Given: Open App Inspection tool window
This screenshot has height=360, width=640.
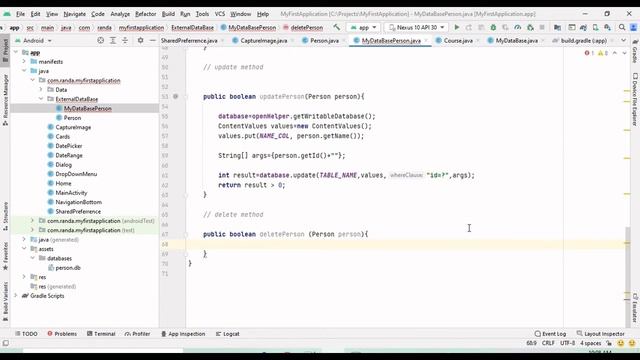Looking at the screenshot, I should (x=183, y=333).
